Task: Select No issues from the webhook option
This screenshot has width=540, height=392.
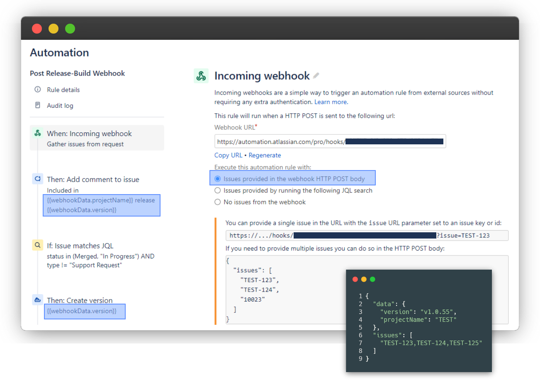Action: pyautogui.click(x=217, y=202)
